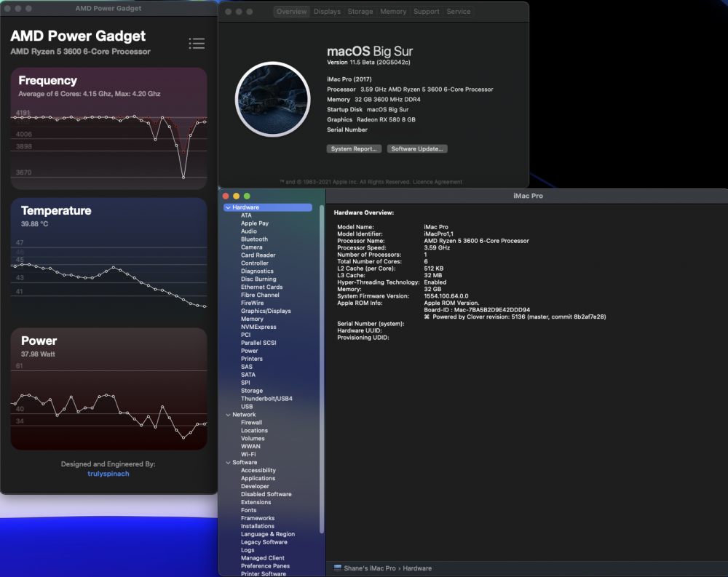728x577 pixels.
Task: Select Applications under Software
Action: 258,478
